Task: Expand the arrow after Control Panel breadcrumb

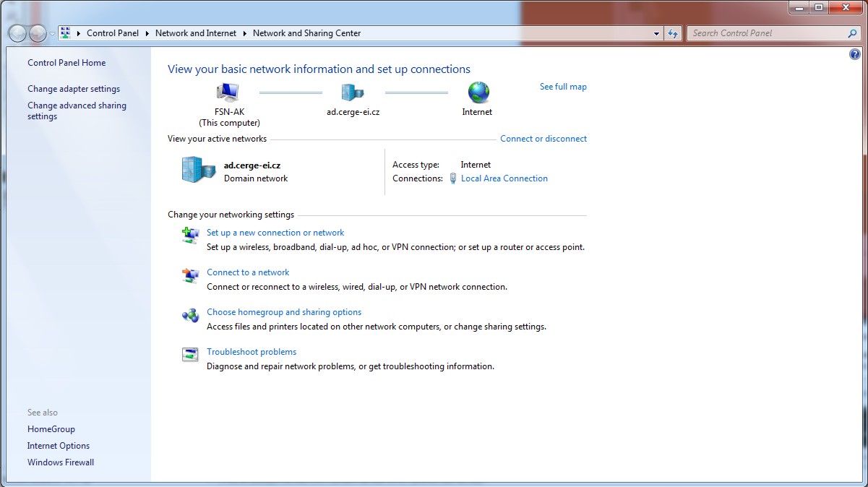Action: [x=147, y=33]
